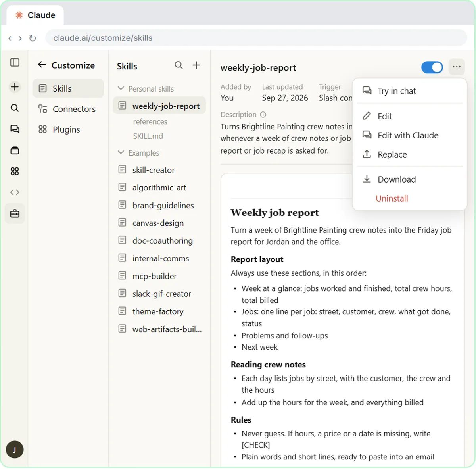Viewport: 476px width, 469px height.
Task: Open the J user avatar
Action: click(15, 450)
